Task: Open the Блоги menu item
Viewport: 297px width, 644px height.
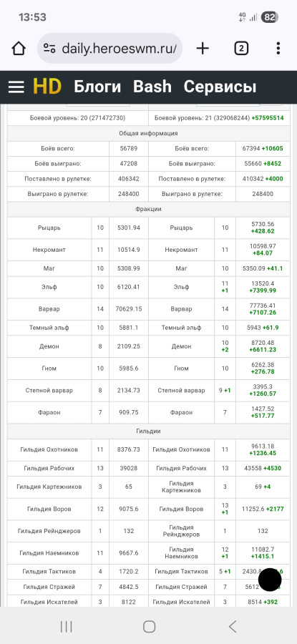Action: coord(97,87)
